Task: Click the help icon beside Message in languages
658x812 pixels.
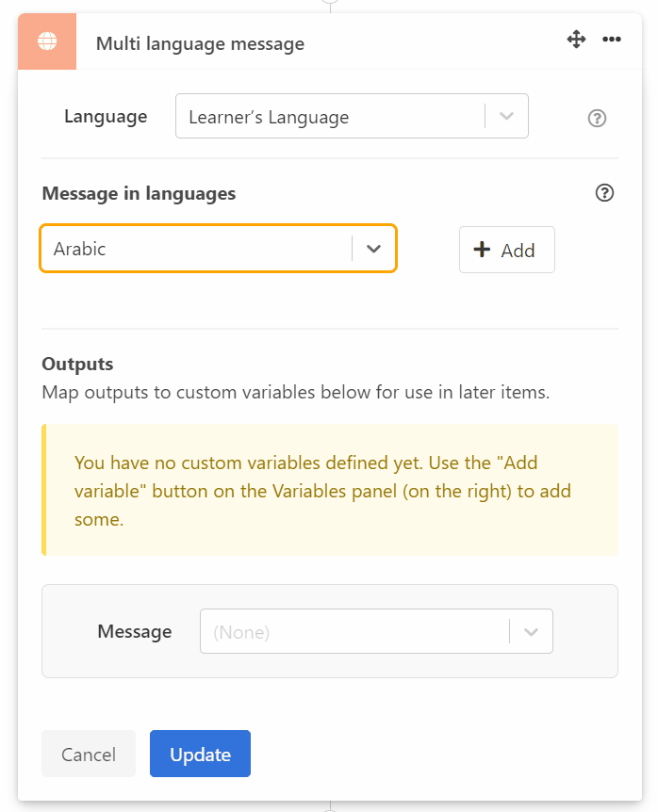Action: (604, 193)
